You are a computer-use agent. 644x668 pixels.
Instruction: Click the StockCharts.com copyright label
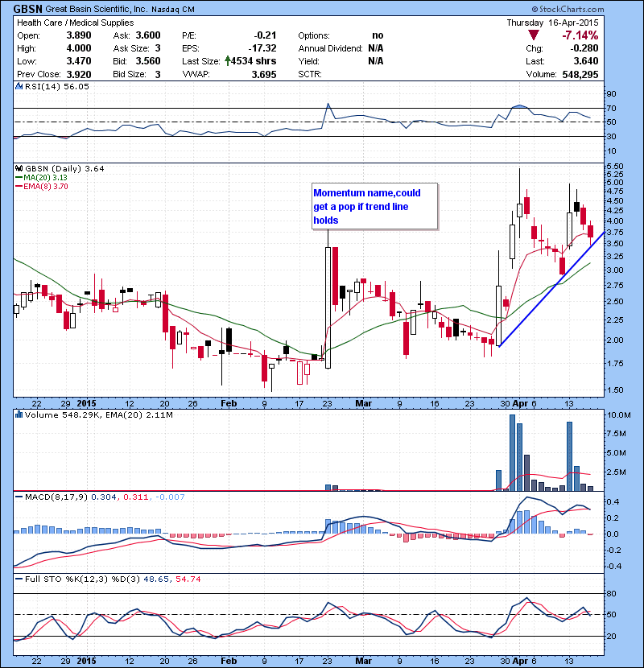pos(568,9)
